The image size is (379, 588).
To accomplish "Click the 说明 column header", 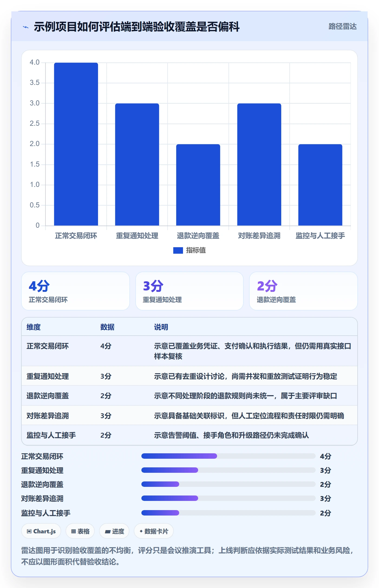I will tap(161, 327).
